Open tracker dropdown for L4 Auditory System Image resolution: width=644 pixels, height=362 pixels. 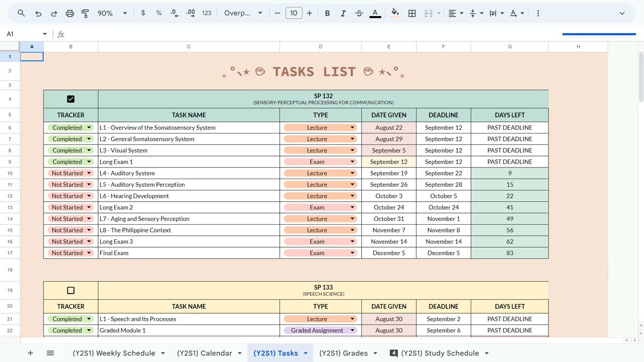pos(89,173)
